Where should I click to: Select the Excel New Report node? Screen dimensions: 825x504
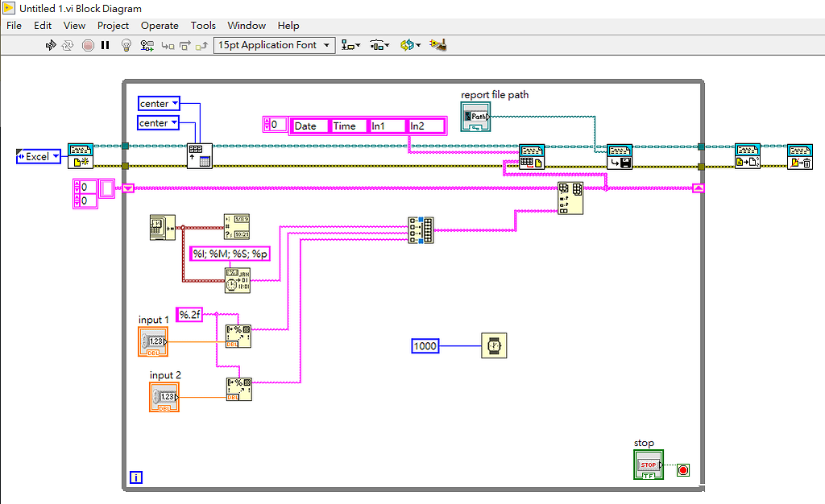[80, 155]
